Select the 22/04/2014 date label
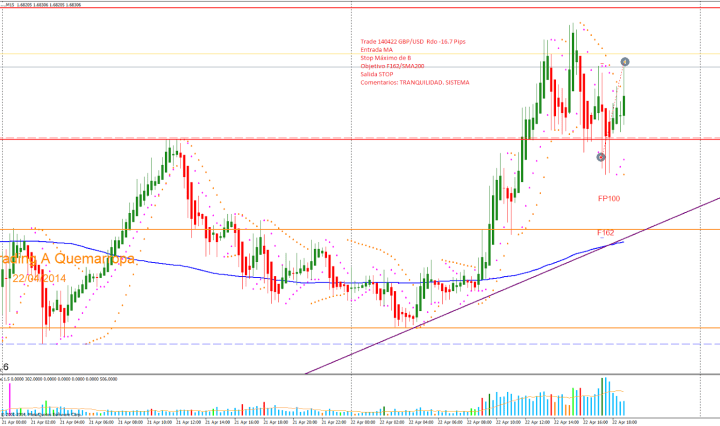The width and height of the screenshot is (720, 426). tap(38, 278)
